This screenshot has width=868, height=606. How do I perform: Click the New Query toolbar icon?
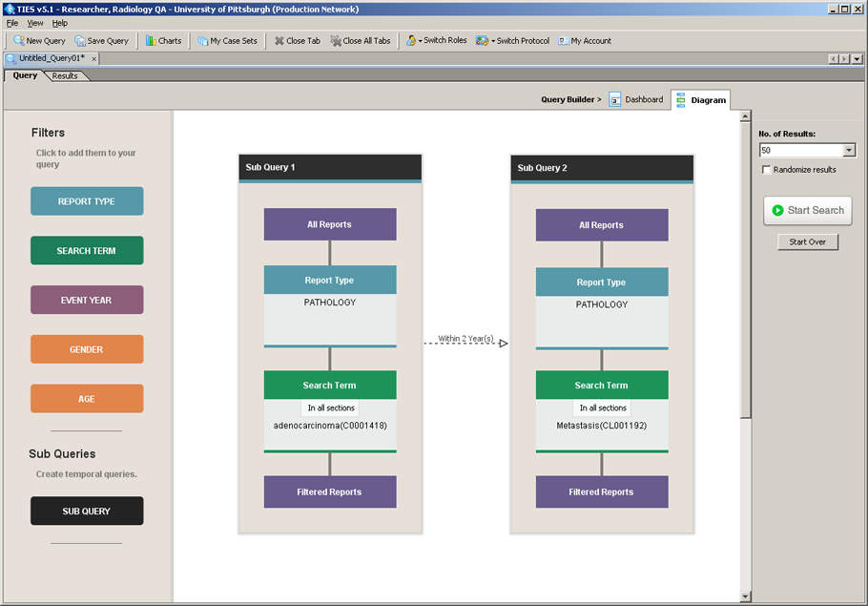[x=39, y=40]
